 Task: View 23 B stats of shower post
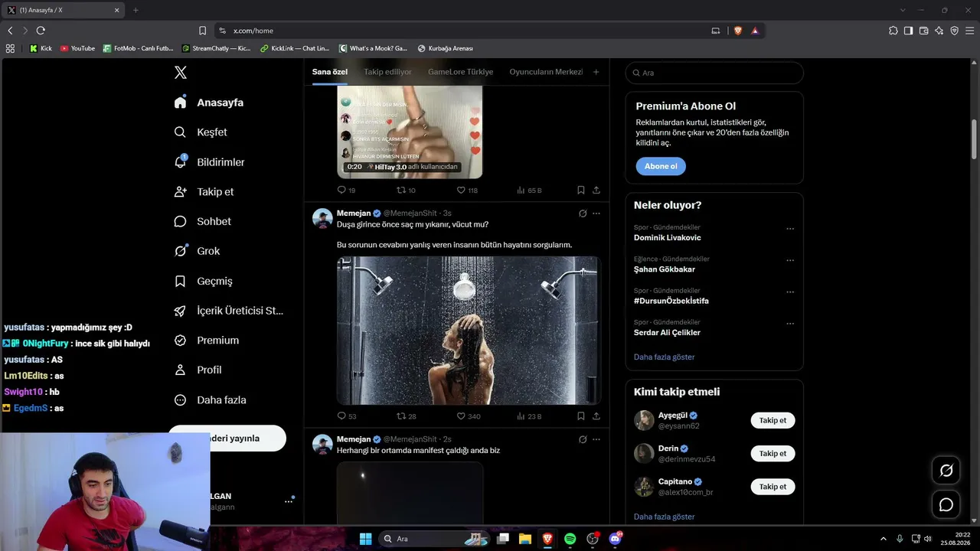pos(529,416)
